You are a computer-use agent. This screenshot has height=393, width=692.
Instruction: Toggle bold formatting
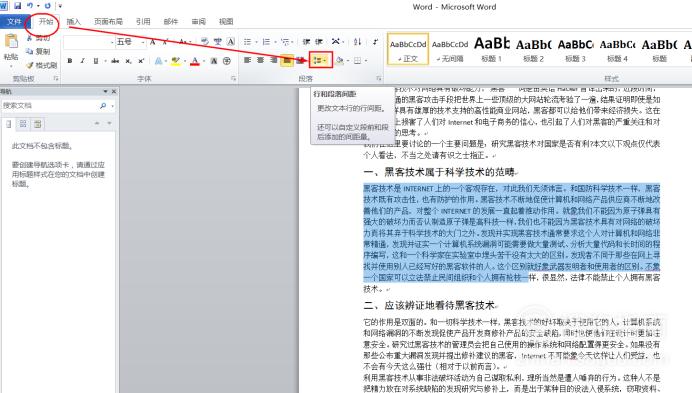click(x=70, y=60)
